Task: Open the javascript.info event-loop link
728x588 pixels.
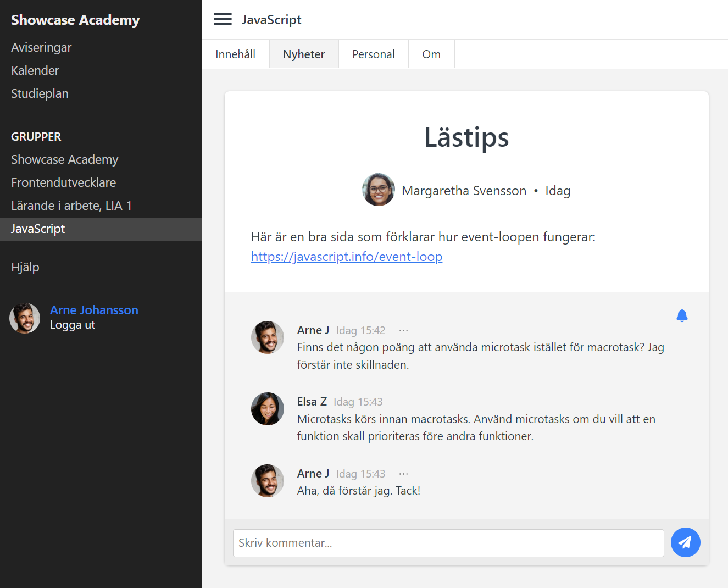Action: click(346, 257)
